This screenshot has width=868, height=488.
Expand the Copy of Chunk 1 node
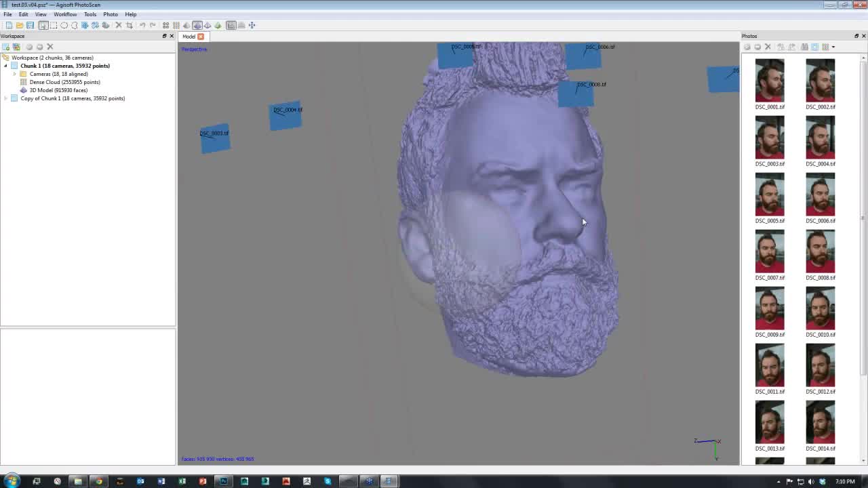tap(6, 98)
